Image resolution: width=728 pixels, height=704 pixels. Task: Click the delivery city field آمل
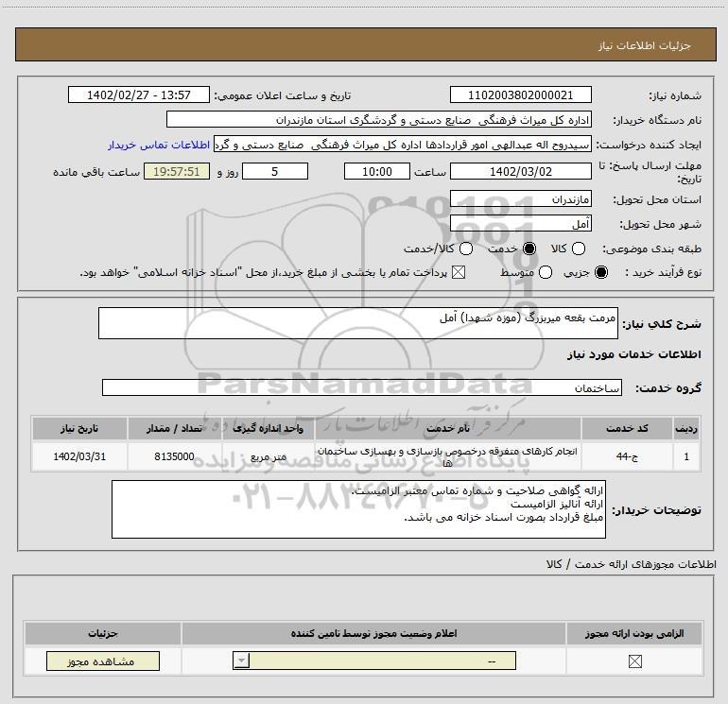click(x=520, y=224)
